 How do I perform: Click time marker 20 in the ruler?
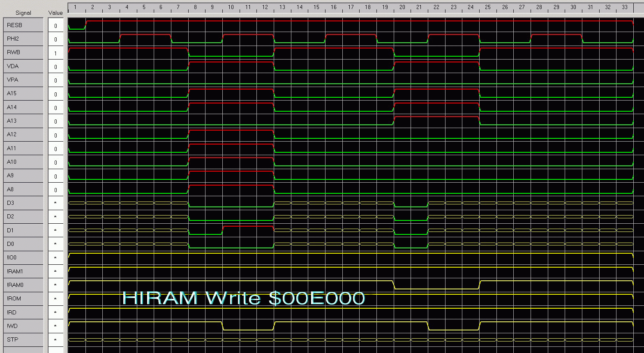tap(402, 7)
